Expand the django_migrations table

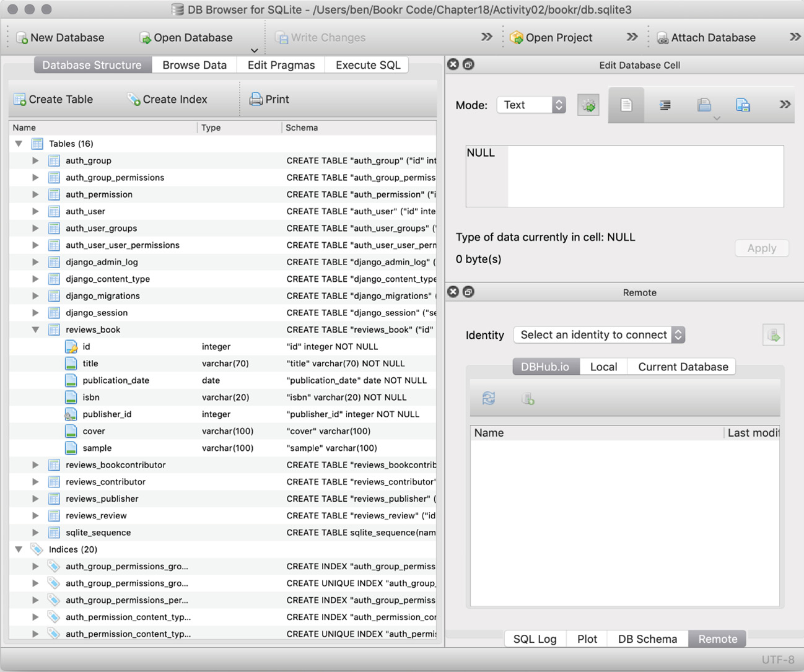(x=36, y=296)
